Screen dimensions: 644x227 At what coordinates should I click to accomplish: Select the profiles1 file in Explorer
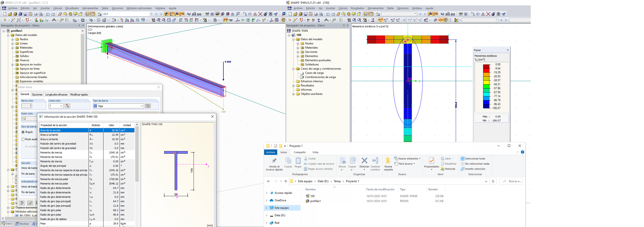(315, 201)
